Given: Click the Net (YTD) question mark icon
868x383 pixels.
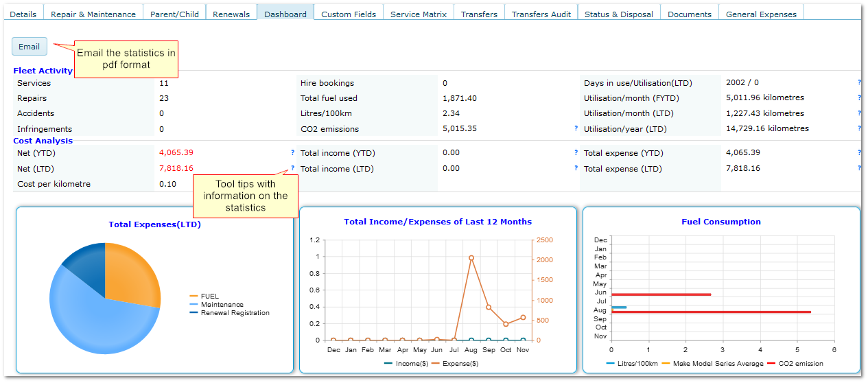Looking at the screenshot, I should tap(292, 153).
